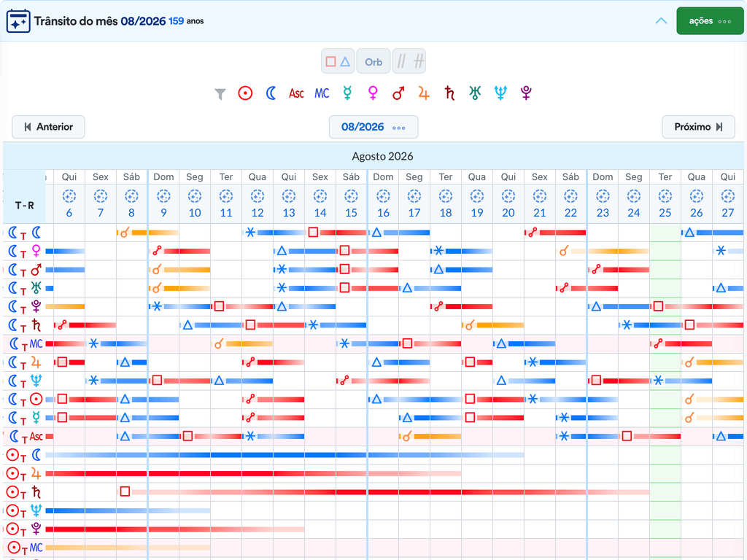The image size is (747, 560).
Task: Select the Moon transit Saturn row label
Action: coord(24,326)
